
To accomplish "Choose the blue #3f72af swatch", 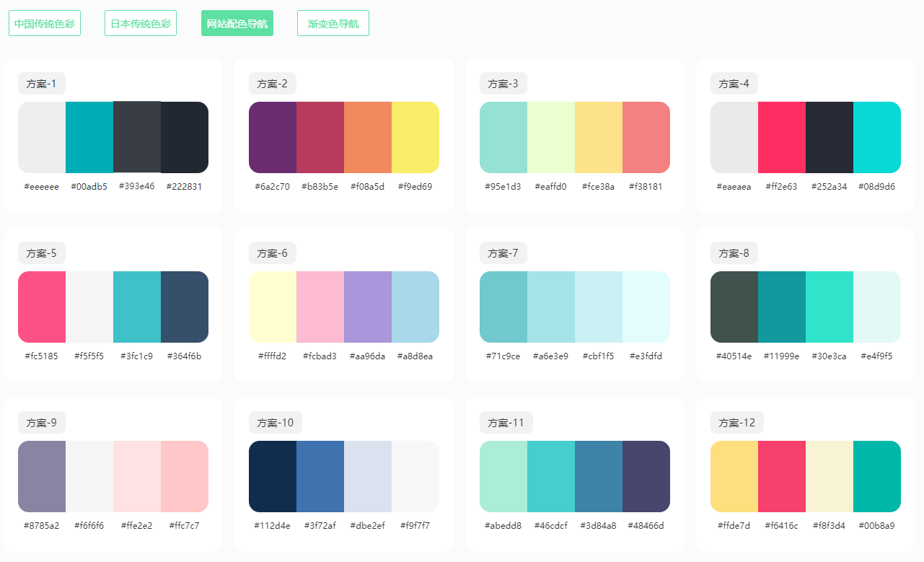I will [320, 476].
